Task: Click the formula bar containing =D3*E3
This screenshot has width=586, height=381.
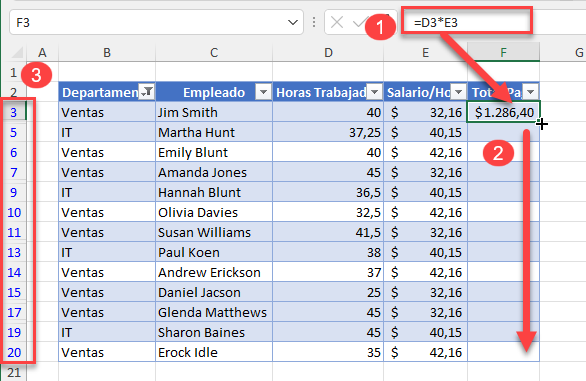Action: click(x=466, y=22)
